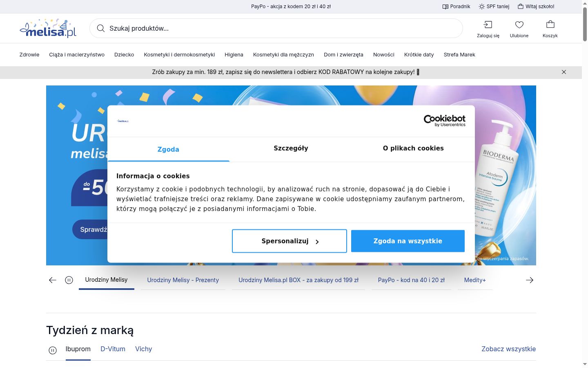Open the Krótkie daty menu item
The image size is (588, 368).
click(x=419, y=54)
